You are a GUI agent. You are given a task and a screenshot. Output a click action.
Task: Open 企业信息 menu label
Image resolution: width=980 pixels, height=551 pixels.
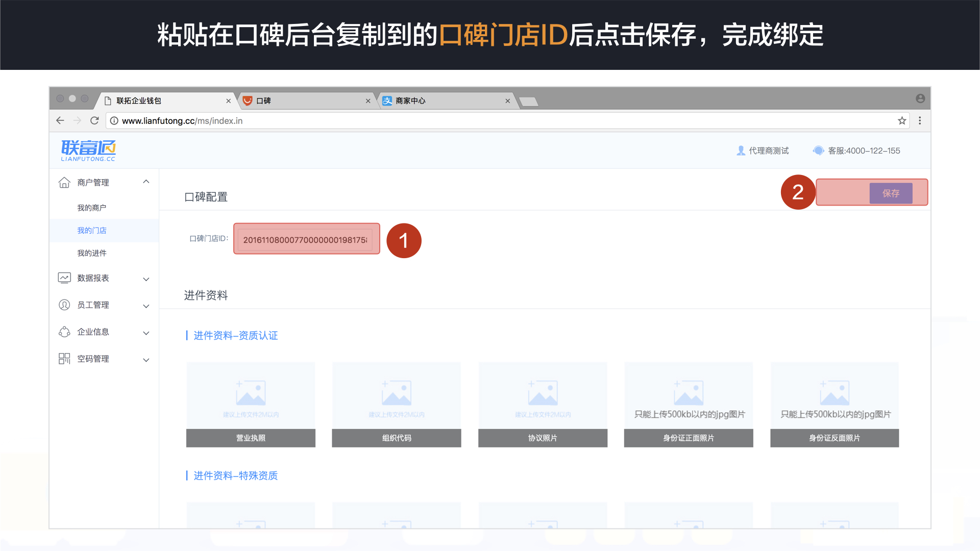coord(93,332)
